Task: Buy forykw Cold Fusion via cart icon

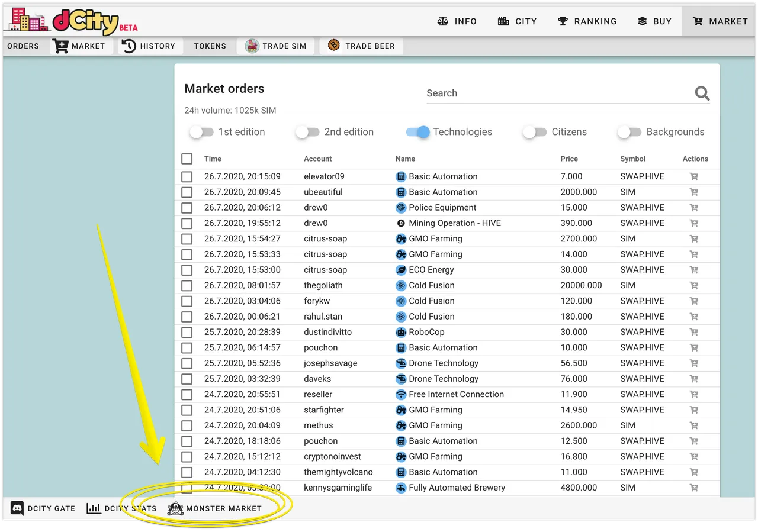Action: [694, 301]
